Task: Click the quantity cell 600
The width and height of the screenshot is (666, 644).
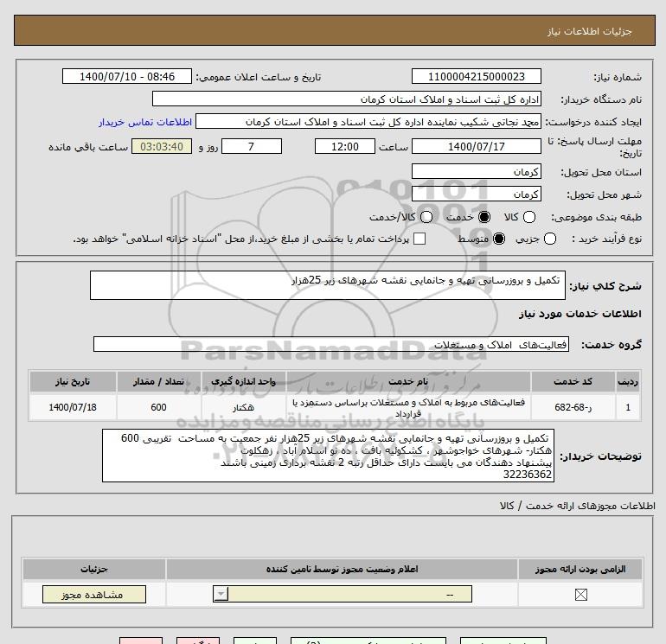Action: click(x=158, y=407)
